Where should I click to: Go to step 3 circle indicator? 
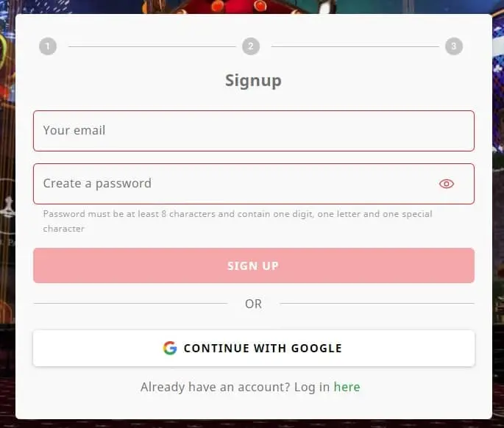tap(453, 47)
